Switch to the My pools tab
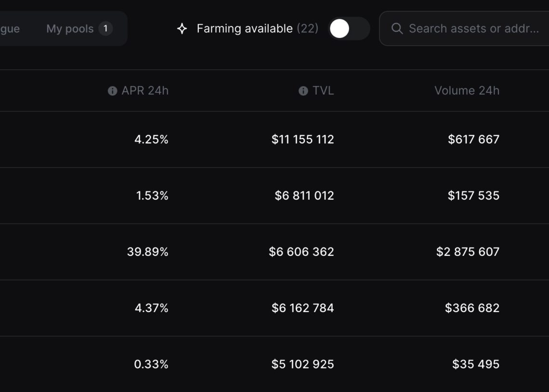Screen dimensions: 549x392 pos(69,28)
